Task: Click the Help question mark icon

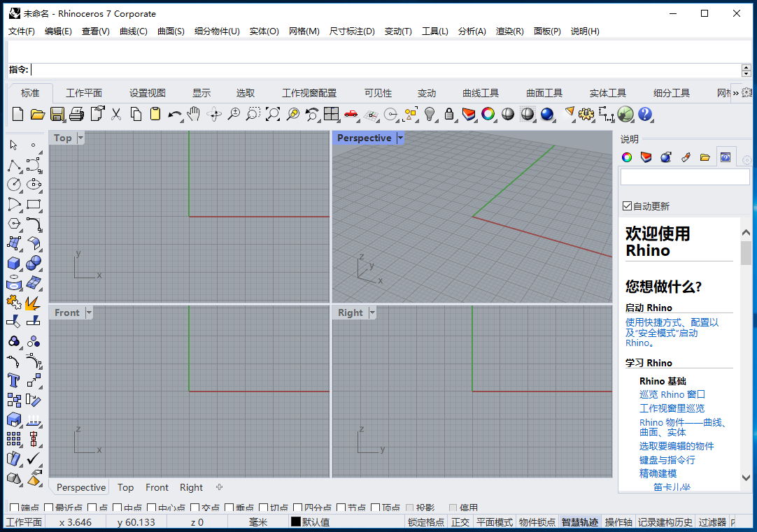Action: pyautogui.click(x=645, y=114)
